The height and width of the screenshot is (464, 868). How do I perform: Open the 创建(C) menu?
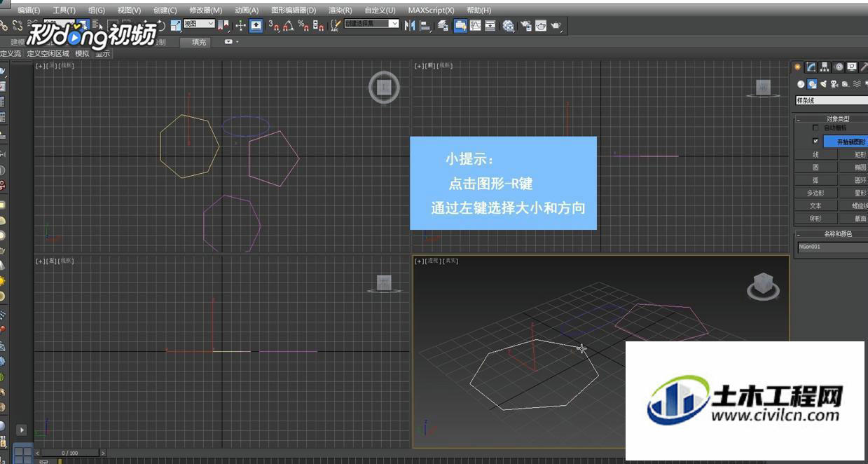click(x=165, y=11)
